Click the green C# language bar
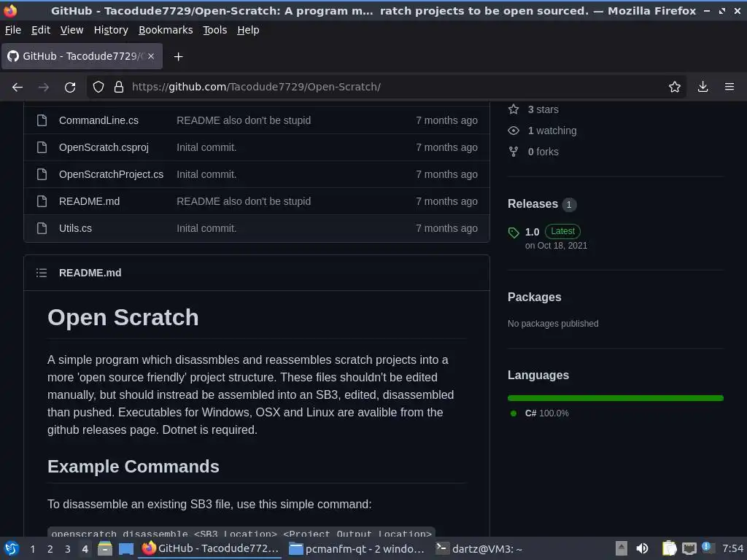The image size is (747, 560). (x=616, y=398)
